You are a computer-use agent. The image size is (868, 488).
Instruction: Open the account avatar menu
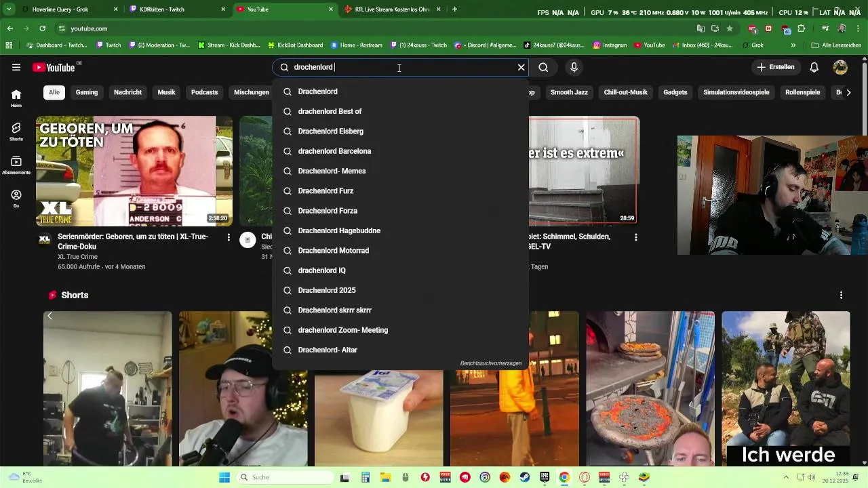[x=840, y=67]
